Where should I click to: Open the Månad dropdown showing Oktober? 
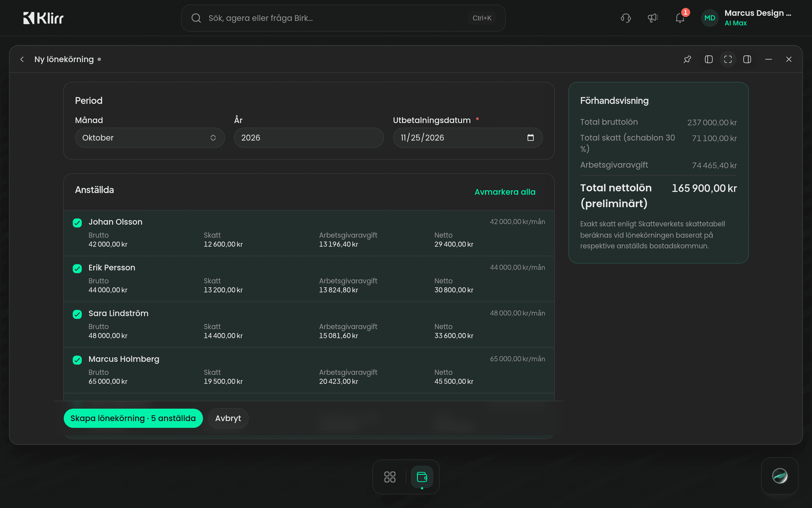click(150, 138)
